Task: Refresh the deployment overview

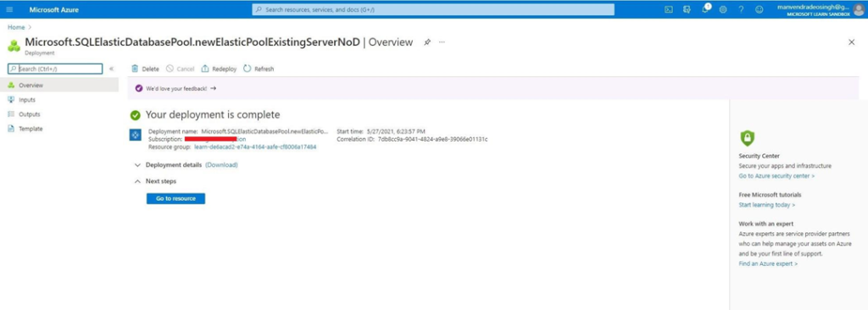Action: click(x=259, y=69)
